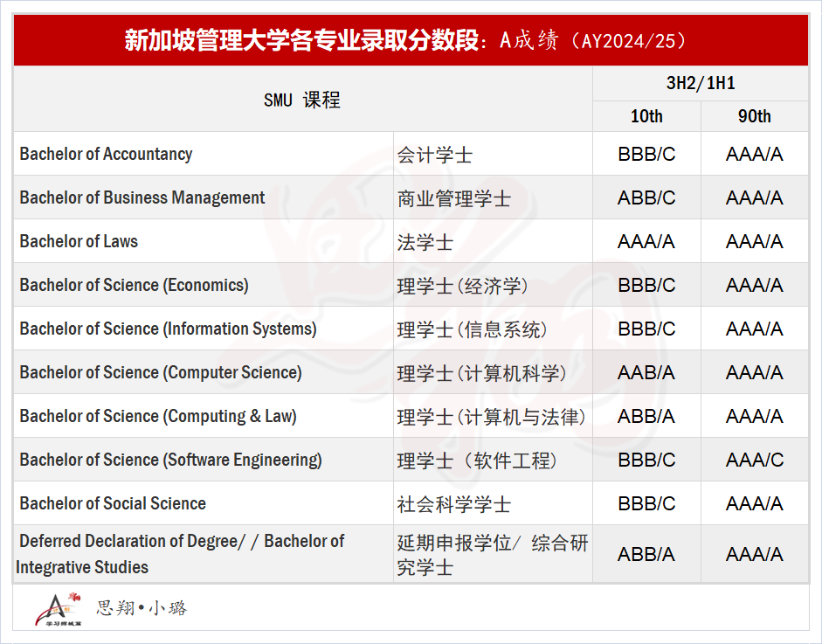The image size is (822, 644).
Task: Select 'Bachelor of Laws' text
Action: 79,241
